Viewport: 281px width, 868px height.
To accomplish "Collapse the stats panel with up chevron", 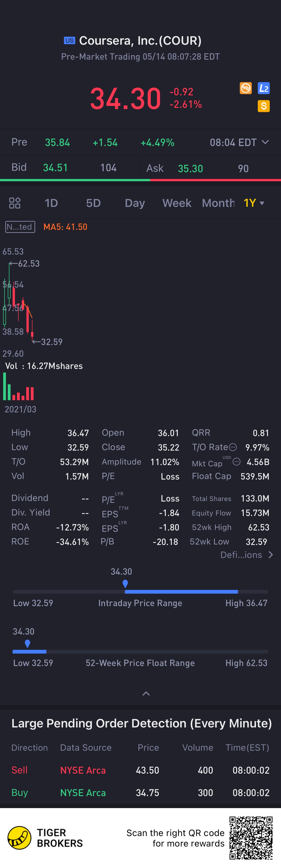I will (x=146, y=694).
